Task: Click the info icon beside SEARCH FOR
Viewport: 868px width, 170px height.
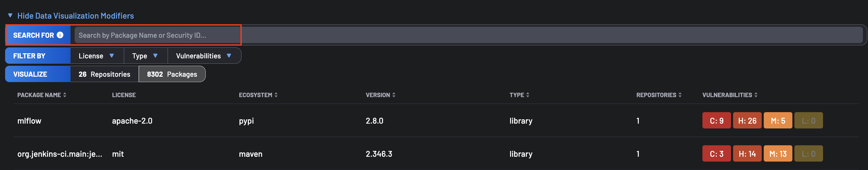Action: pos(60,35)
